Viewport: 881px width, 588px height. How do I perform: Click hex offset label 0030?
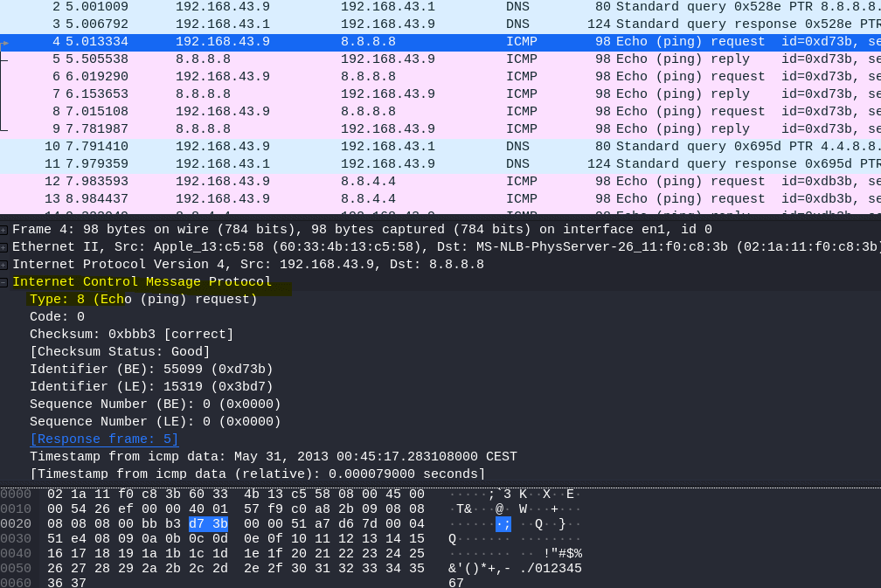(x=16, y=538)
